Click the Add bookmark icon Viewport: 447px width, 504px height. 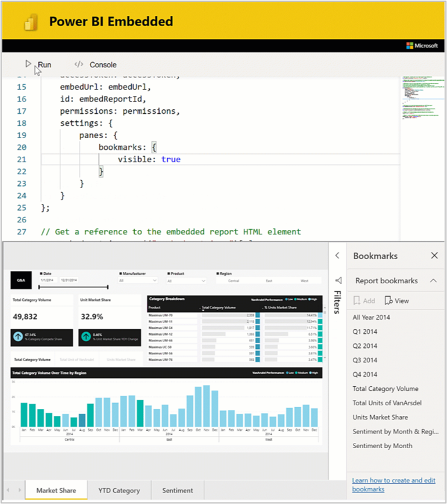(x=356, y=301)
